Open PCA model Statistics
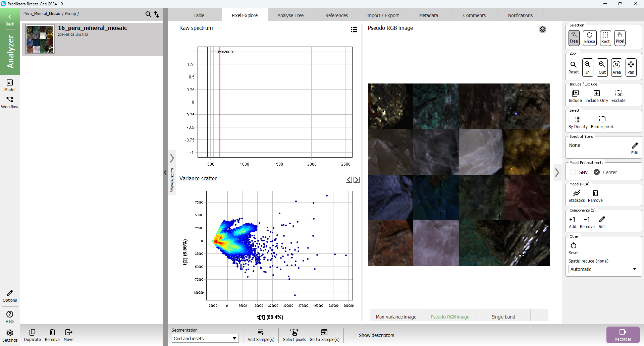This screenshot has height=346, width=644. coord(576,196)
